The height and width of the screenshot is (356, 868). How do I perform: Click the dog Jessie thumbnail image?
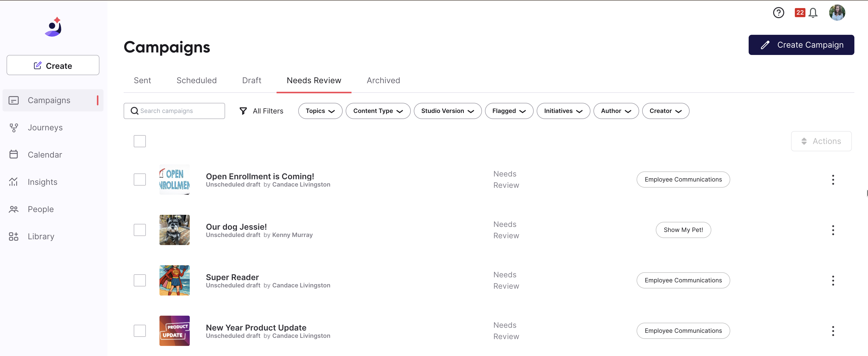click(x=174, y=230)
